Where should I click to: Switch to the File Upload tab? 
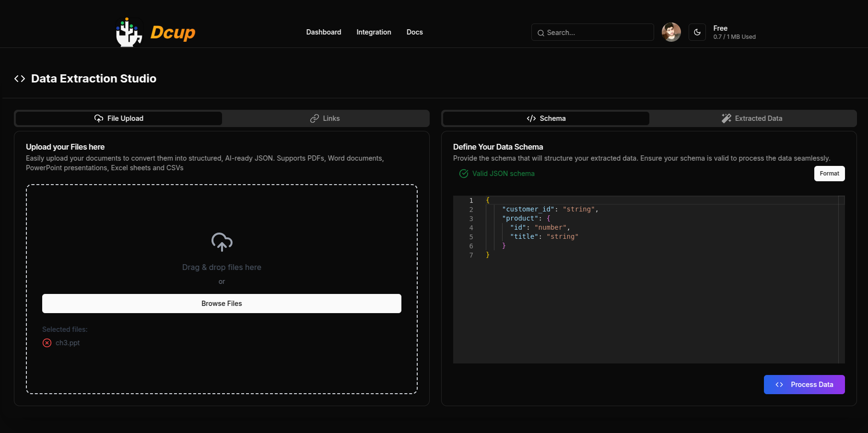(x=119, y=118)
